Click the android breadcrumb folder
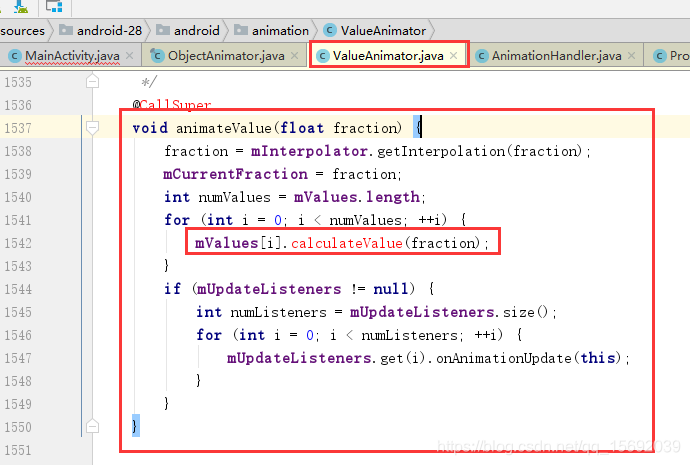Image resolution: width=690 pixels, height=465 pixels. click(x=188, y=30)
